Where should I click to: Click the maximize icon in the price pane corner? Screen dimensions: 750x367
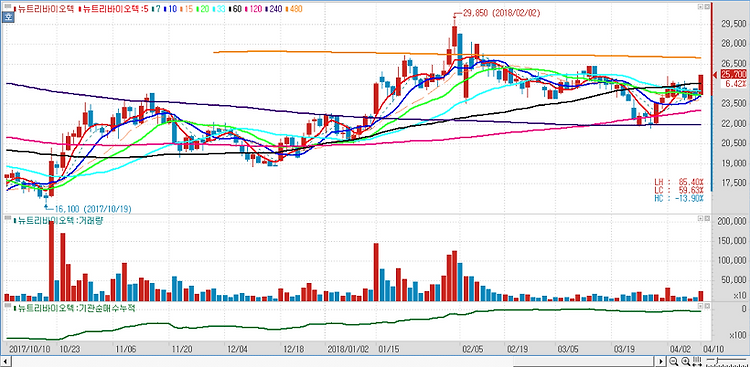click(707, 7)
